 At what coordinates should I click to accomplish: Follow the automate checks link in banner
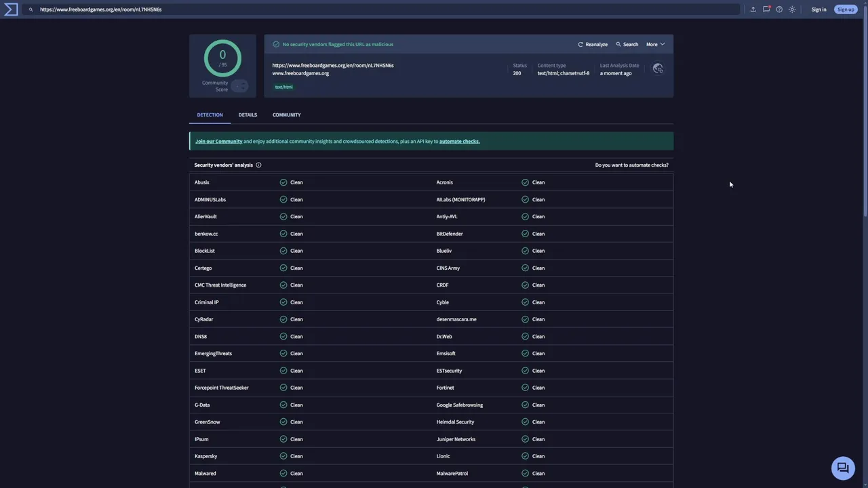[459, 141]
